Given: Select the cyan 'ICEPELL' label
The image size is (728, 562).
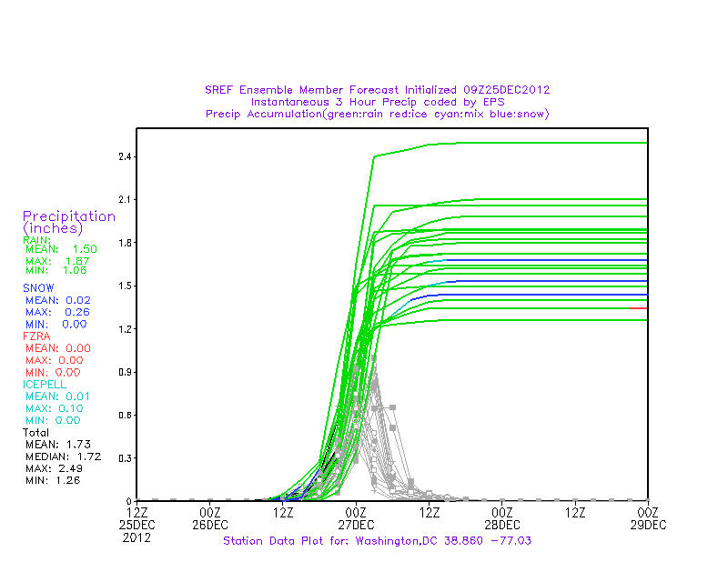Looking at the screenshot, I should pos(45,385).
